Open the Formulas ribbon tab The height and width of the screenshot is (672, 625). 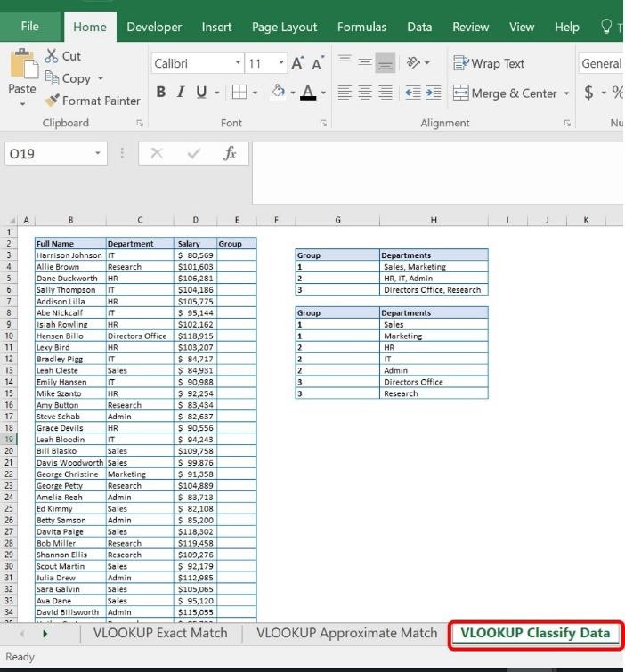click(x=361, y=27)
